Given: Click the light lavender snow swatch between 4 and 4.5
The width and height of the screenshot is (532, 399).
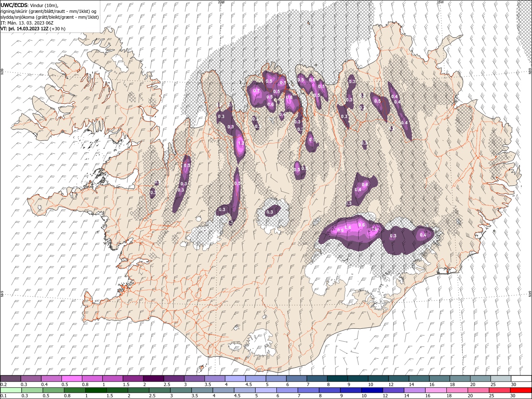Looking at the screenshot, I should point(235,379).
